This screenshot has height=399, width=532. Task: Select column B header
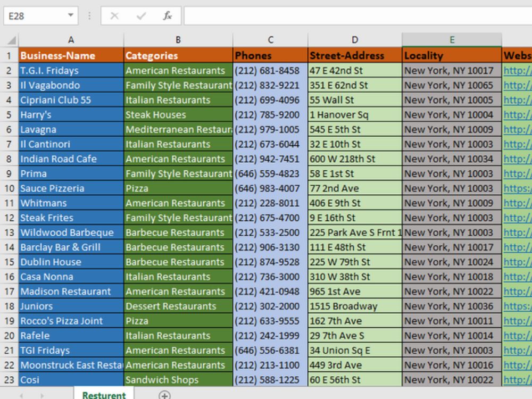(178, 40)
